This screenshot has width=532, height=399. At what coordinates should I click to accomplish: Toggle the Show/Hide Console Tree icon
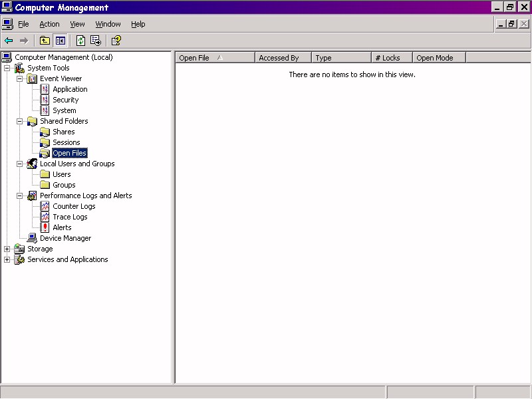(x=61, y=41)
